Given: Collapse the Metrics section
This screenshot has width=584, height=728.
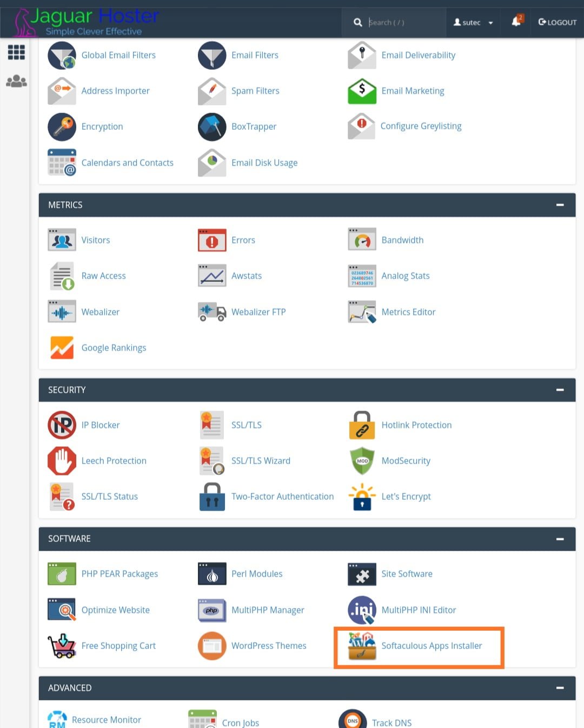Looking at the screenshot, I should click(x=560, y=205).
